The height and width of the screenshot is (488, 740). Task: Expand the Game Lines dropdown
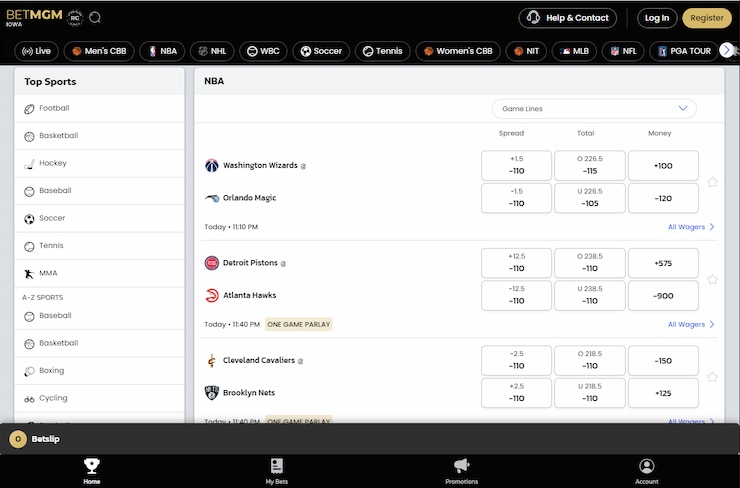pyautogui.click(x=594, y=109)
